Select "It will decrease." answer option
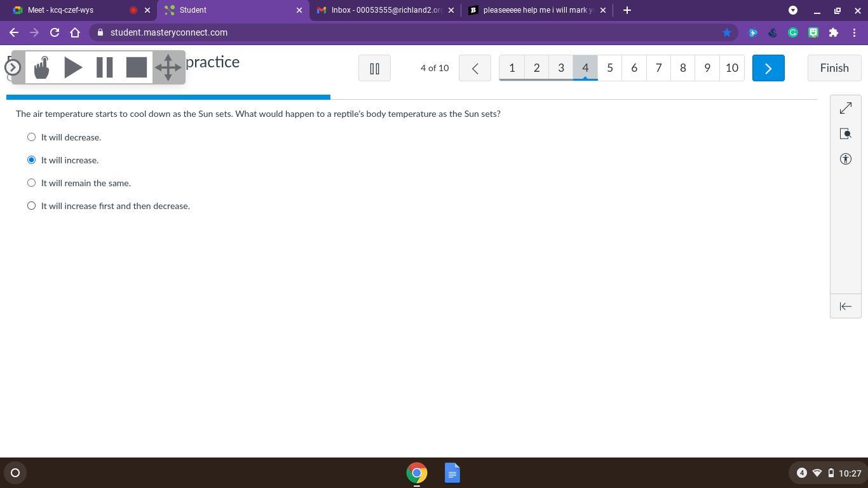868x488 pixels. click(31, 137)
